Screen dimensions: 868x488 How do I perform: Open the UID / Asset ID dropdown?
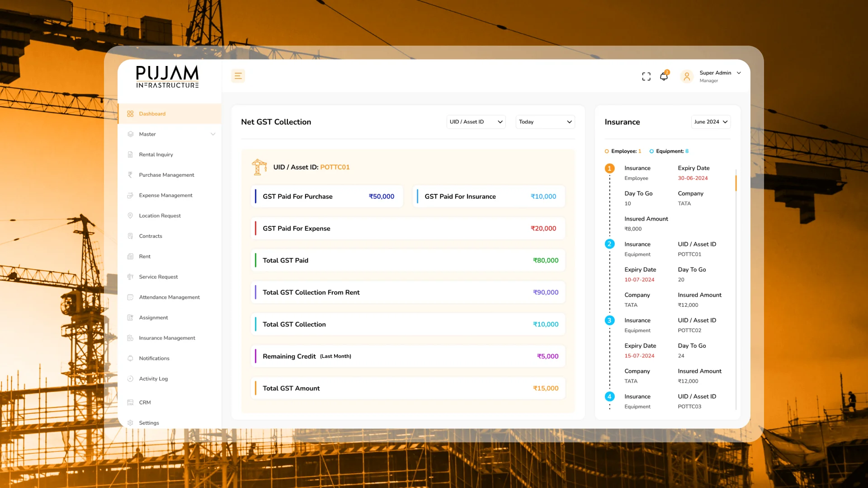coord(476,122)
